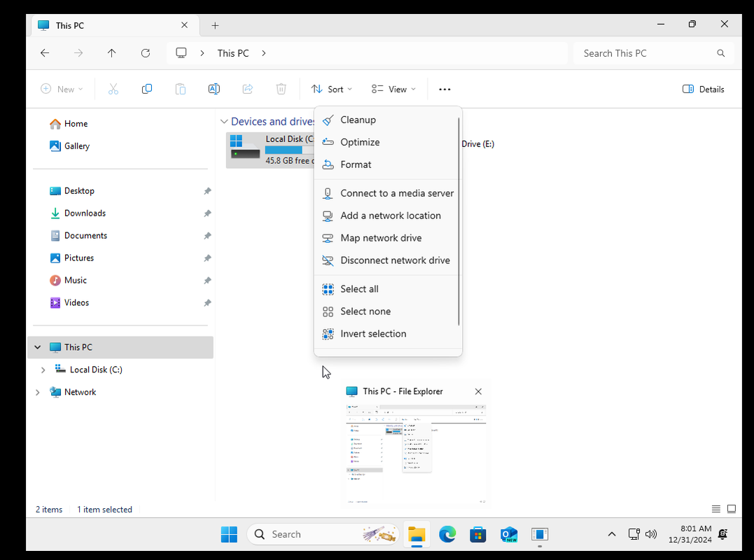Click the Cut scissors icon in toolbar

coord(113,89)
